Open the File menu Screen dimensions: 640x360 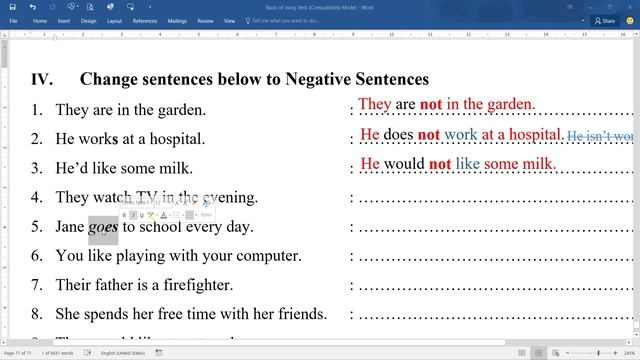tap(13, 21)
